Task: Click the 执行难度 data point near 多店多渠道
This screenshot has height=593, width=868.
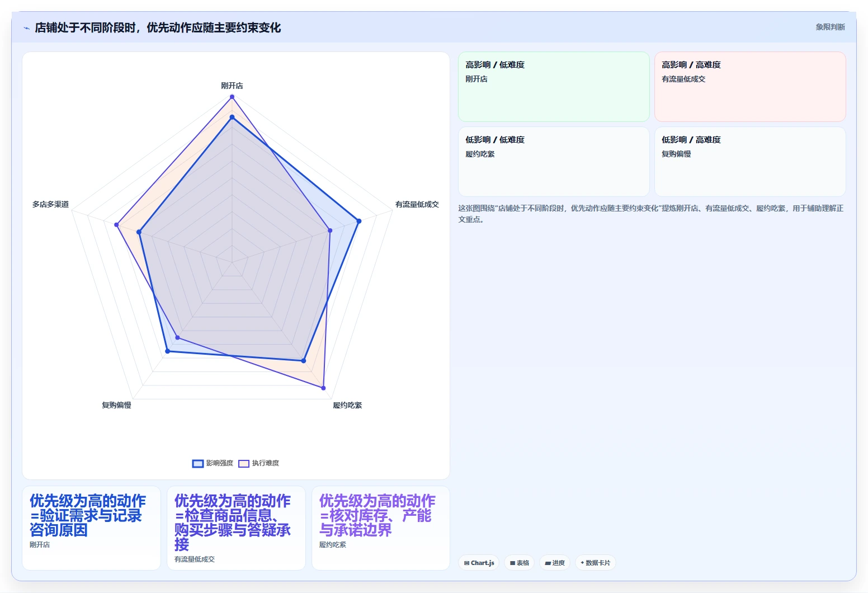Action: (x=116, y=225)
